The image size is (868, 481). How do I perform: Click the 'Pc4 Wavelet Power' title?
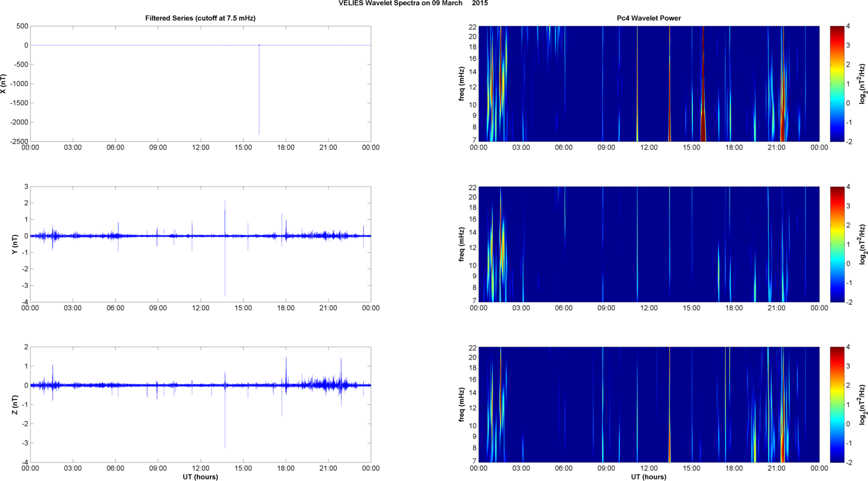[x=649, y=18]
